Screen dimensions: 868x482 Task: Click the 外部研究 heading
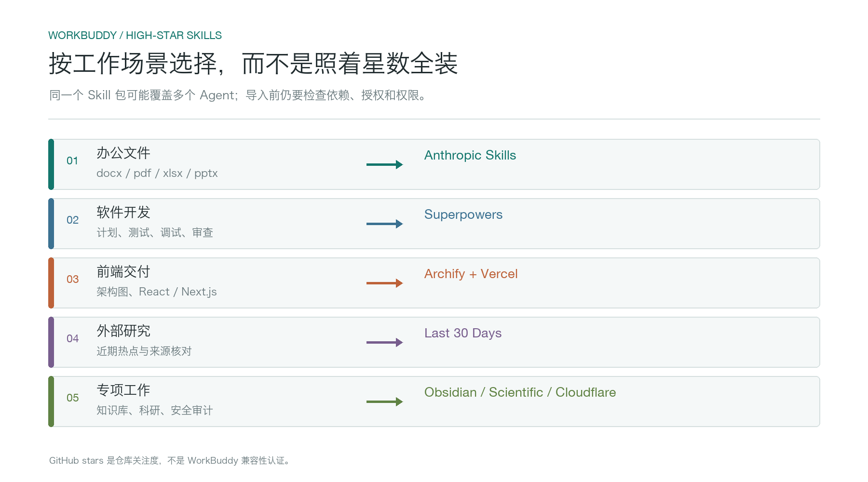click(123, 331)
